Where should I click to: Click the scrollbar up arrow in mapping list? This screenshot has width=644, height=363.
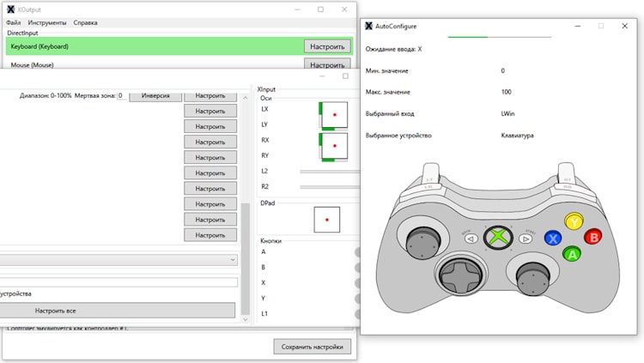click(246, 98)
